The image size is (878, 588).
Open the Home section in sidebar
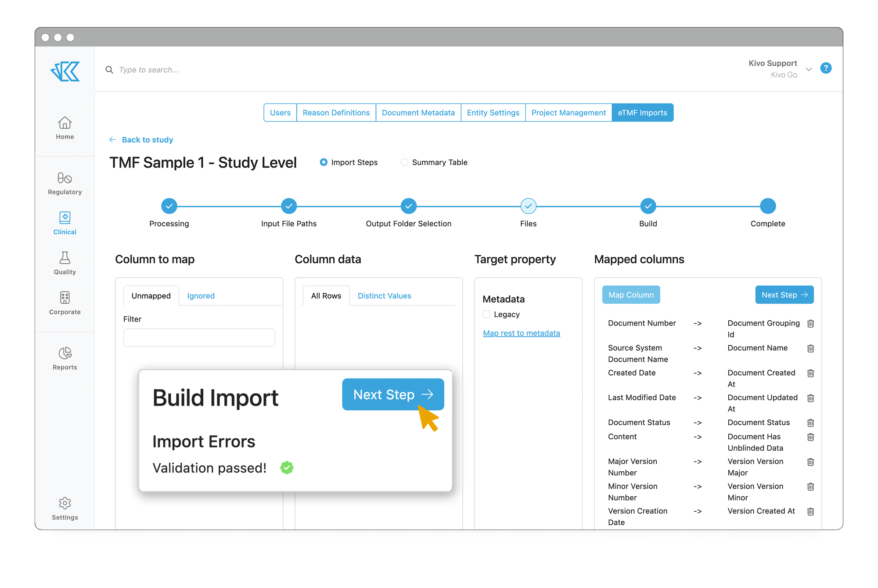(x=65, y=128)
